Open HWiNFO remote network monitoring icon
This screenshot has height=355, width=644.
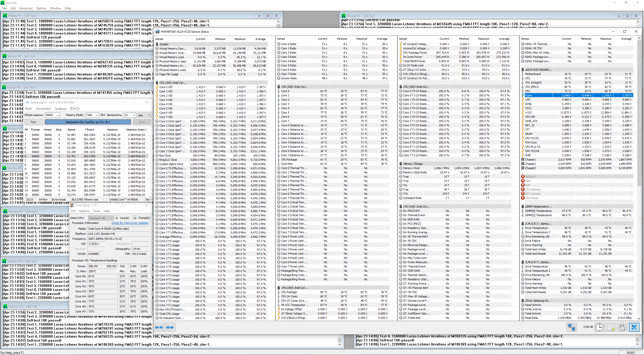click(x=571, y=327)
